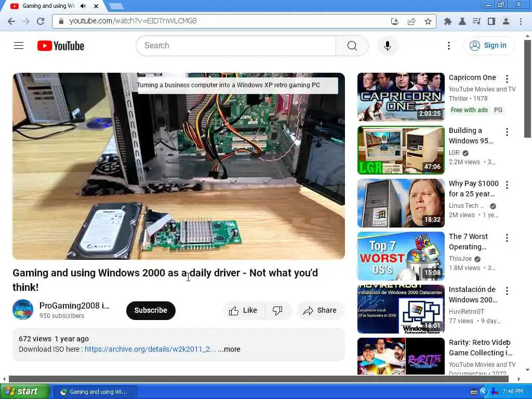
Task: Open ProGaming2008 channel avatar
Action: (x=23, y=310)
